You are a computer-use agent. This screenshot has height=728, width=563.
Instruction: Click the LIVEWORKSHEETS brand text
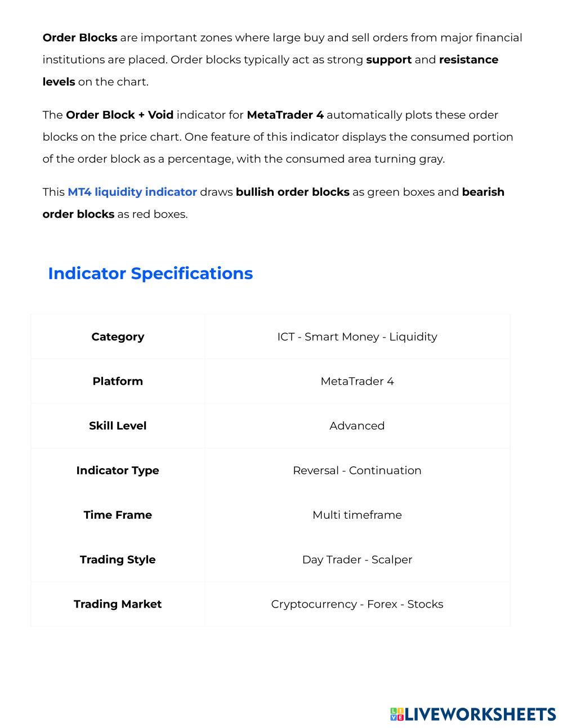click(x=480, y=714)
